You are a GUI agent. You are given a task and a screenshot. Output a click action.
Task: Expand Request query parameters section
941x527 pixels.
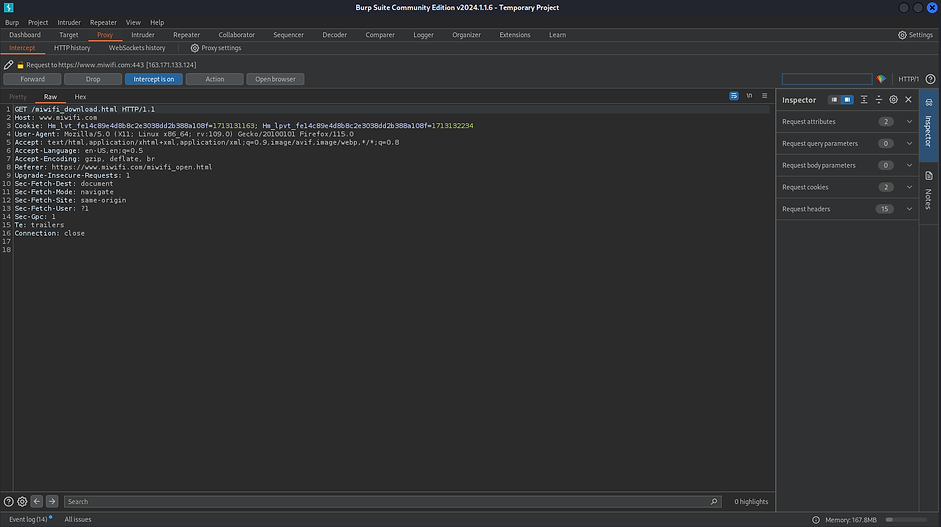[847, 143]
